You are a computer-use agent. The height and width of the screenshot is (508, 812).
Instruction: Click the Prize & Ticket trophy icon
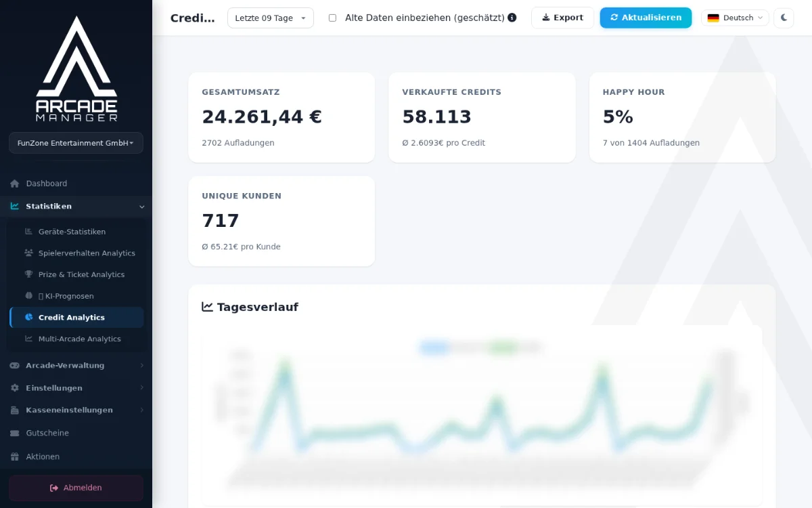pyautogui.click(x=28, y=274)
